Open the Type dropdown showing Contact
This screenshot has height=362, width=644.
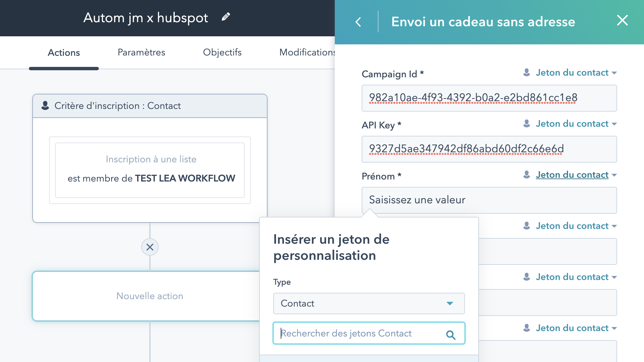(369, 303)
